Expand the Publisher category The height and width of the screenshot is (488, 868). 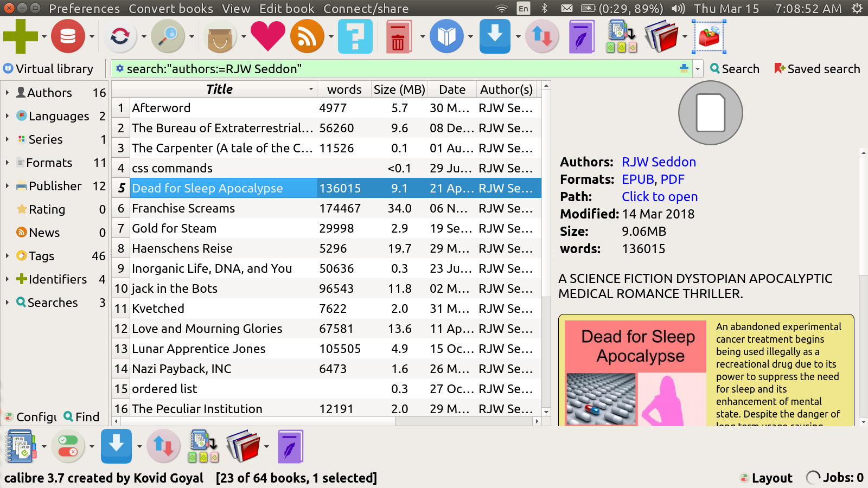7,186
